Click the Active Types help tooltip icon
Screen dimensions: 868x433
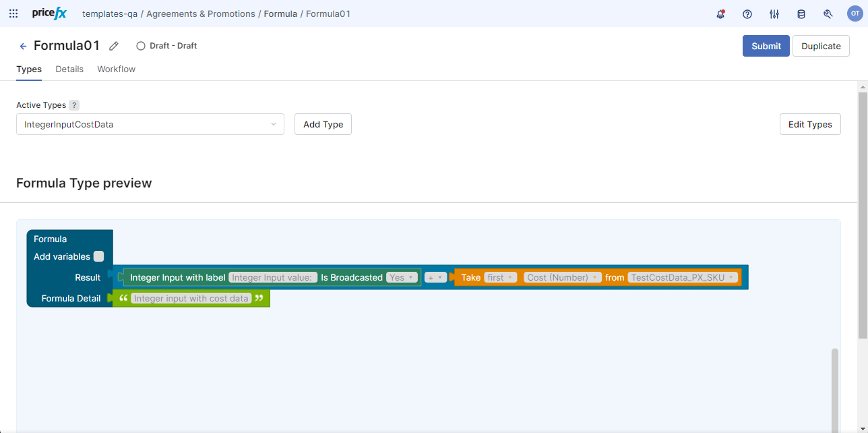click(x=74, y=105)
